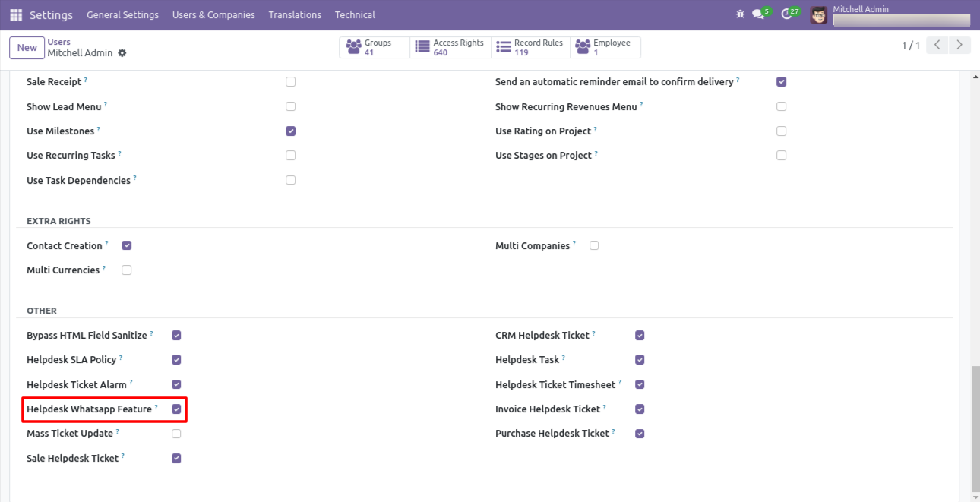980x502 pixels.
Task: Click help tooltip next to Use Stages on Project
Action: pyautogui.click(x=596, y=153)
